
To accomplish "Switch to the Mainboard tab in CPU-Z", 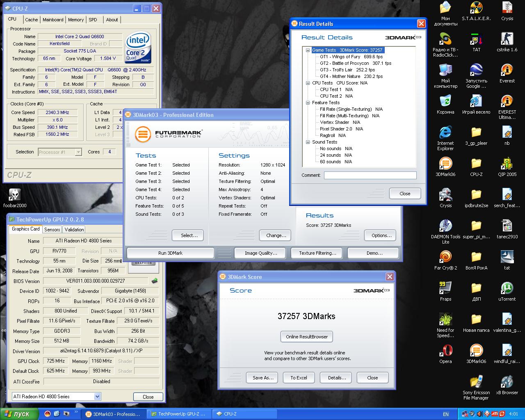I will (53, 20).
